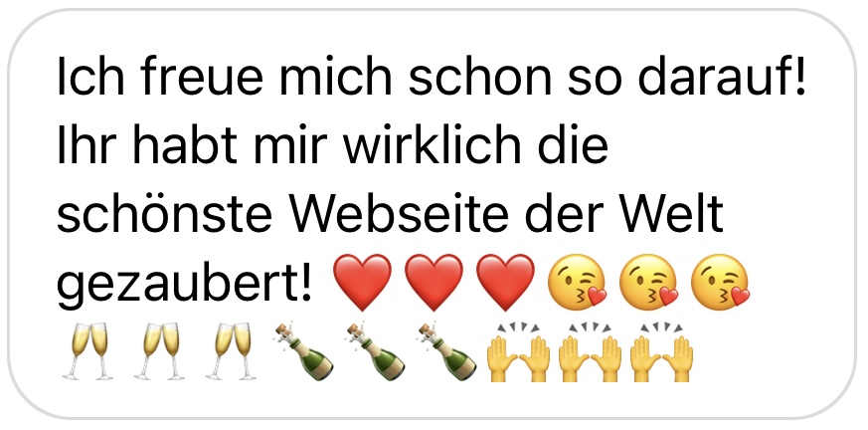868x430 pixels.
Task: Click the middle champagne bottle emoji
Action: pos(375,351)
